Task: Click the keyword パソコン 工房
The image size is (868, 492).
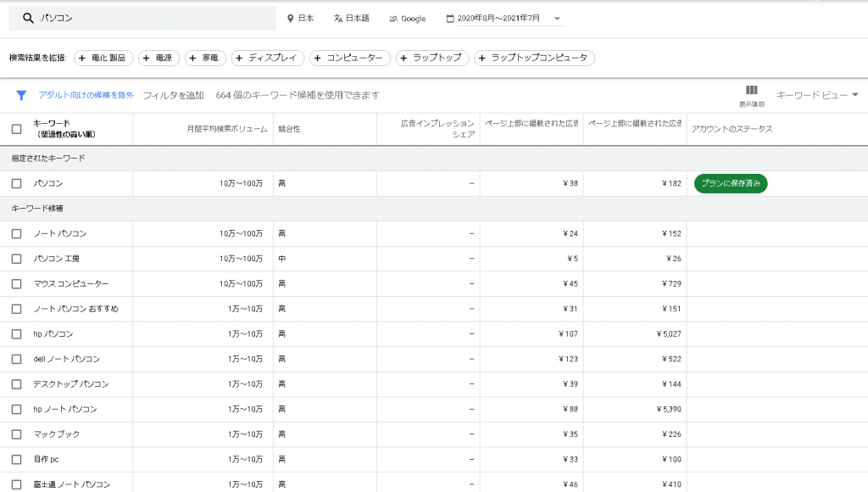Action: pos(56,259)
